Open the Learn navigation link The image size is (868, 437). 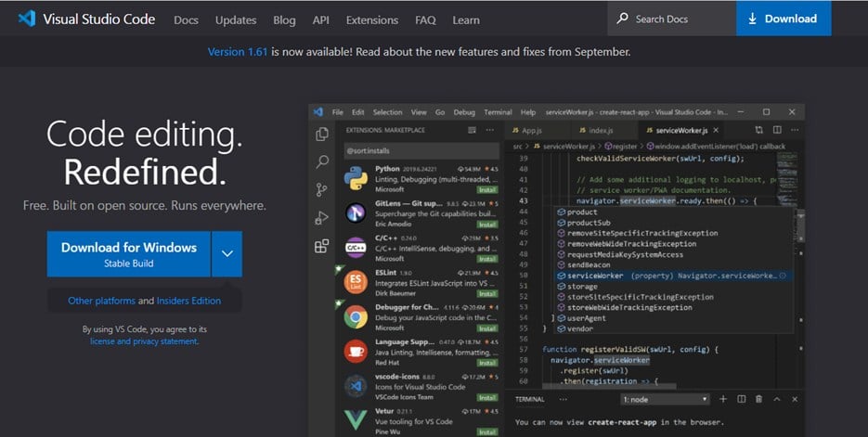pos(466,19)
